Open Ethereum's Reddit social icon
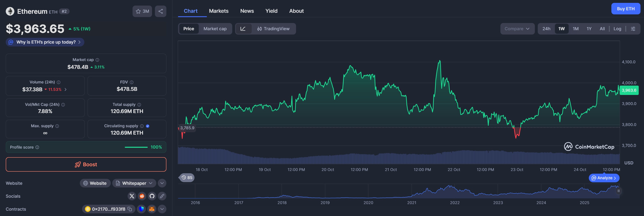Viewport: 644px width, 216px height. (142, 196)
